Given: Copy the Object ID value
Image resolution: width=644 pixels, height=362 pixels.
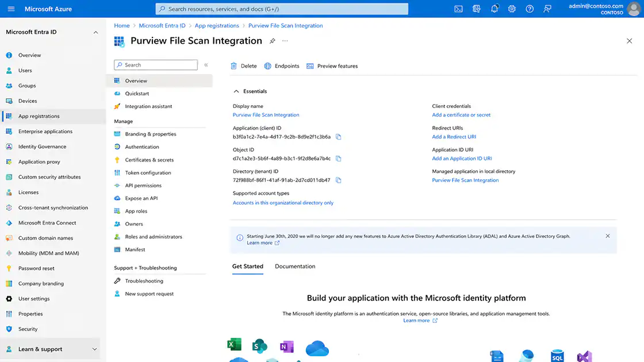Looking at the screenshot, I should (339, 159).
